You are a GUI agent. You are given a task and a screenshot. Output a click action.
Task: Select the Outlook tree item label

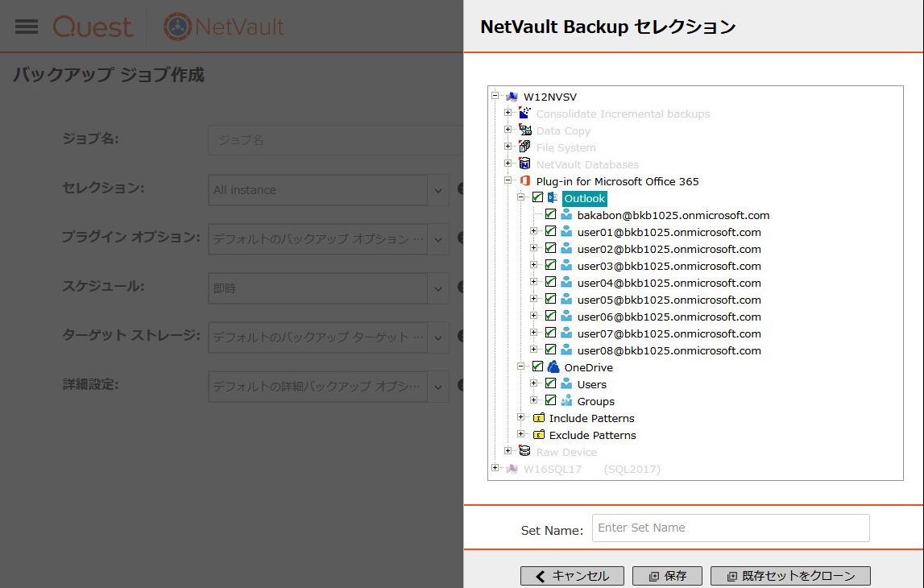point(585,199)
